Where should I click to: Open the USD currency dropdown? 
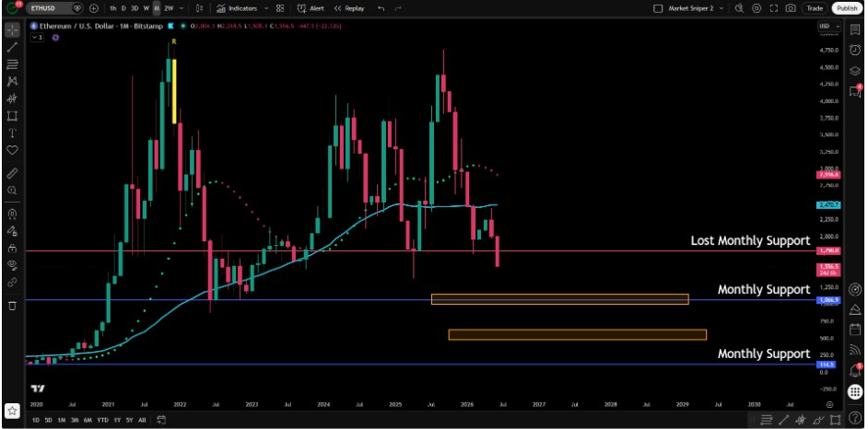[x=828, y=26]
